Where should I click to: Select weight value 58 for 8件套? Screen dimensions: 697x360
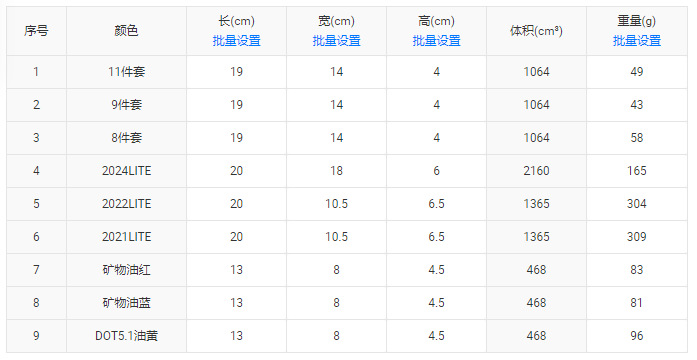637,138
